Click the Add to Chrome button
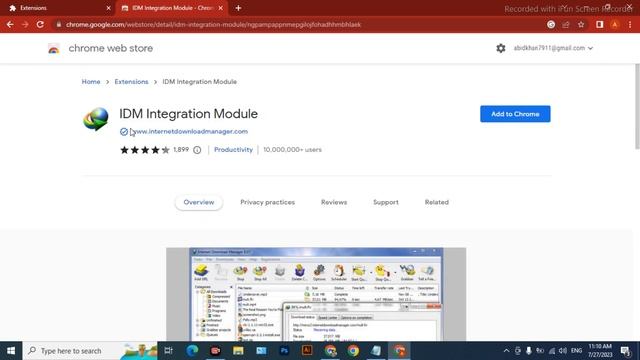The image size is (640, 360). (515, 114)
